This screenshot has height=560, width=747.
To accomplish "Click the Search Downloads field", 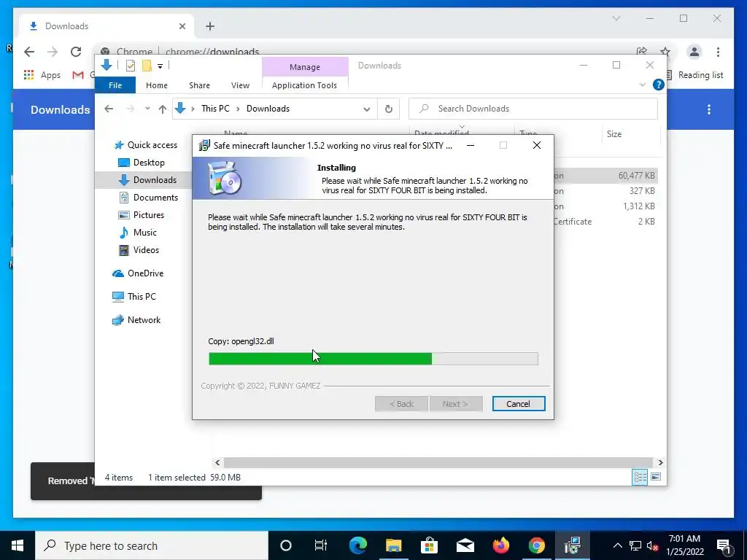I will [533, 109].
